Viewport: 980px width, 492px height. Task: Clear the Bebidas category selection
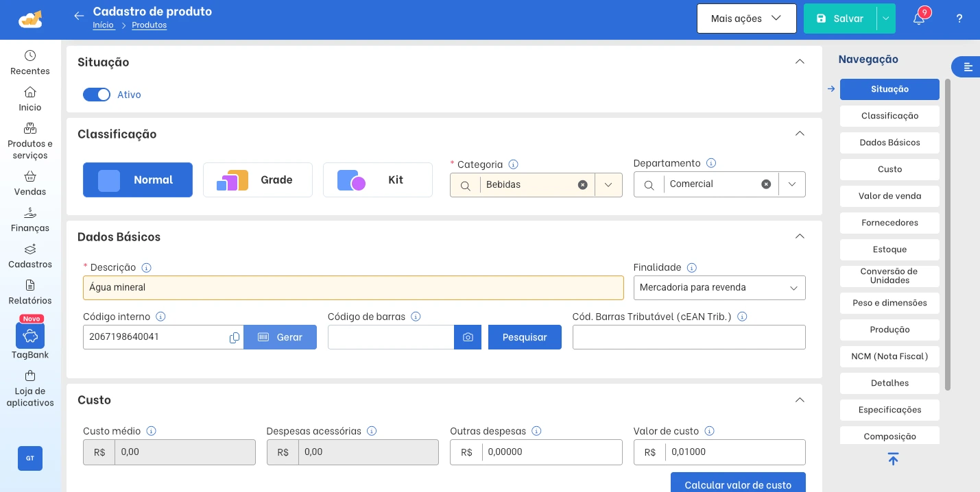coord(582,184)
